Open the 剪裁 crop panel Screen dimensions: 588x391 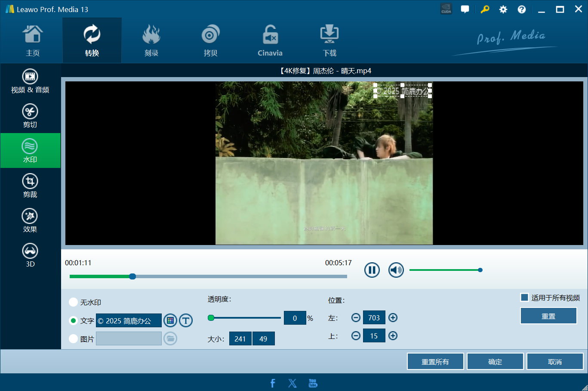point(30,186)
